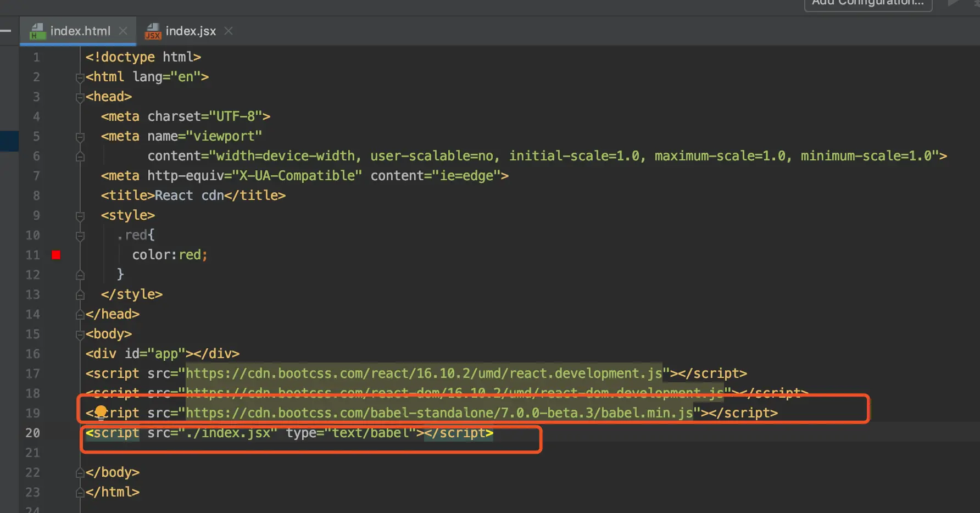This screenshot has height=513, width=980.
Task: Click the maximum-scale=1.0 text on line 6
Action: [x=720, y=156]
